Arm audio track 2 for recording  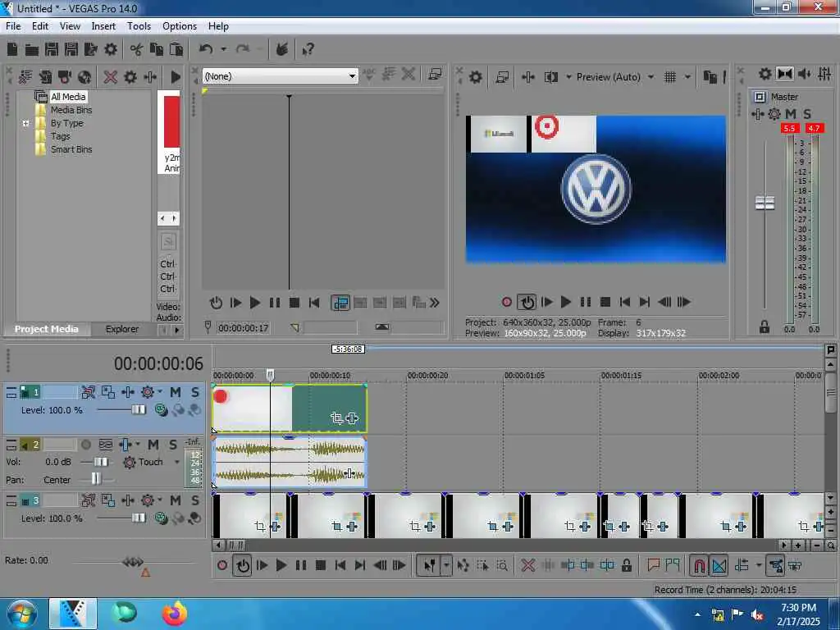(x=85, y=445)
